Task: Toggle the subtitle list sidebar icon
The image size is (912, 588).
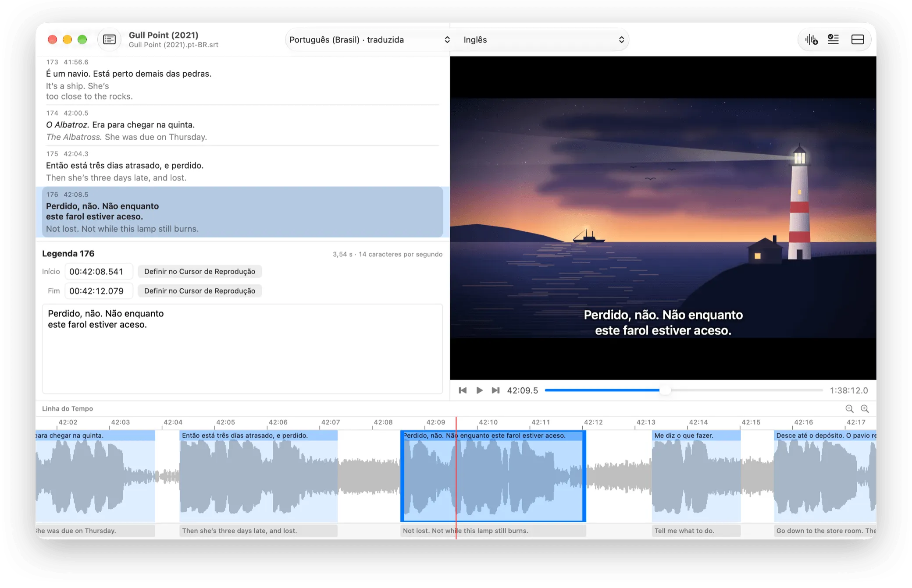Action: (x=109, y=39)
